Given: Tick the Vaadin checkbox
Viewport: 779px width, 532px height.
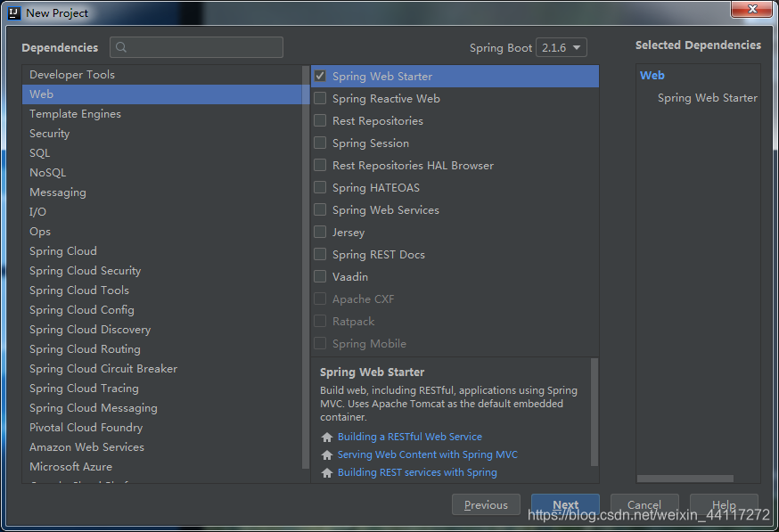Looking at the screenshot, I should (x=320, y=276).
